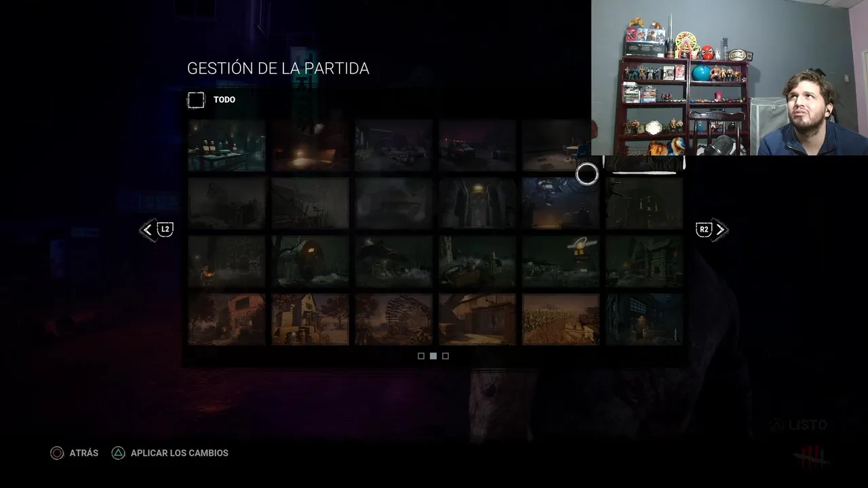868x488 pixels.
Task: Select the middle page indicator dot
Action: click(433, 356)
